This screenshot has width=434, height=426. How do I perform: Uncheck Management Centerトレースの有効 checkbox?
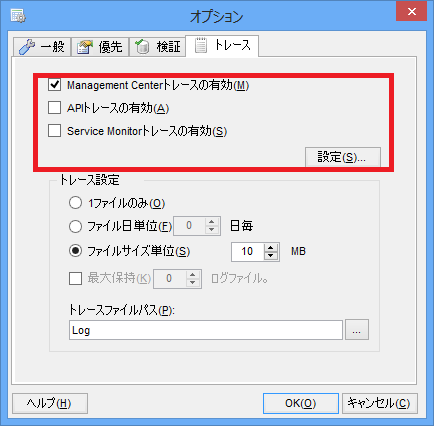pyautogui.click(x=54, y=85)
